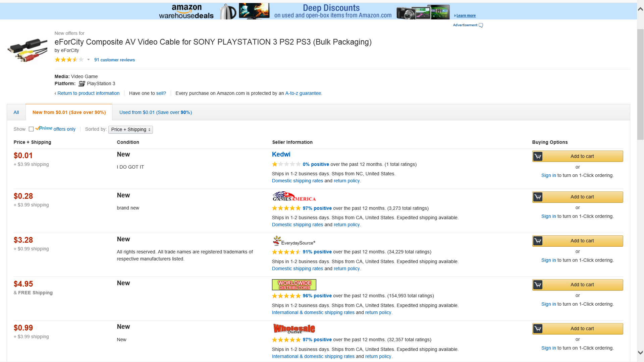The width and height of the screenshot is (644, 362).
Task: Select the New from $0.01 tab
Action: [x=69, y=112]
